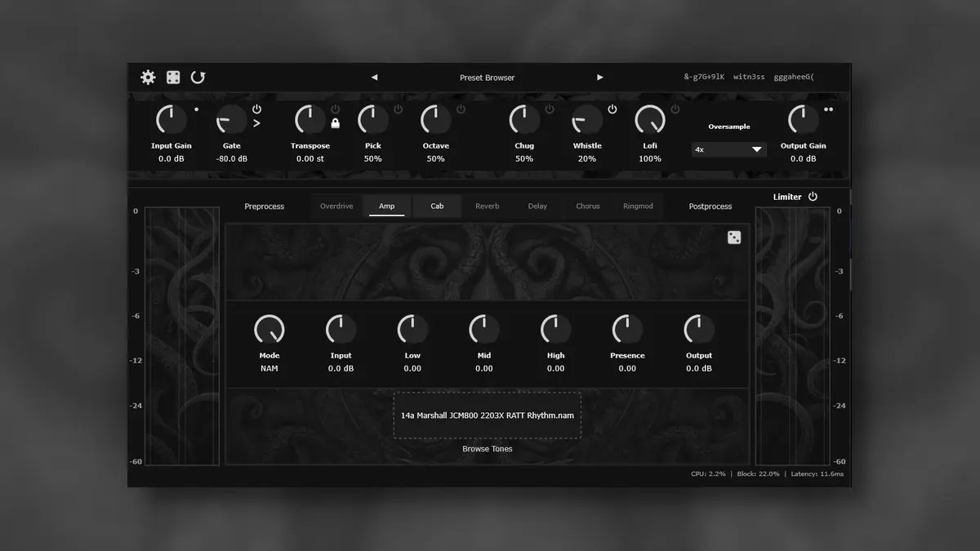Click the Gate value -80.0 dB
The height and width of the screenshot is (551, 980).
tap(231, 158)
